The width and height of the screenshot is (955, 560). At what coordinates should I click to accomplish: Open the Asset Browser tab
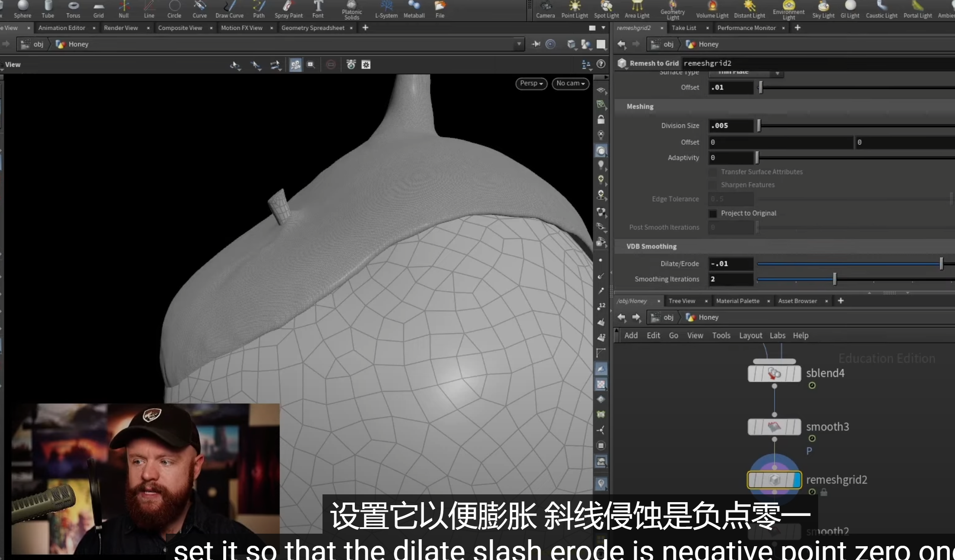pyautogui.click(x=798, y=301)
